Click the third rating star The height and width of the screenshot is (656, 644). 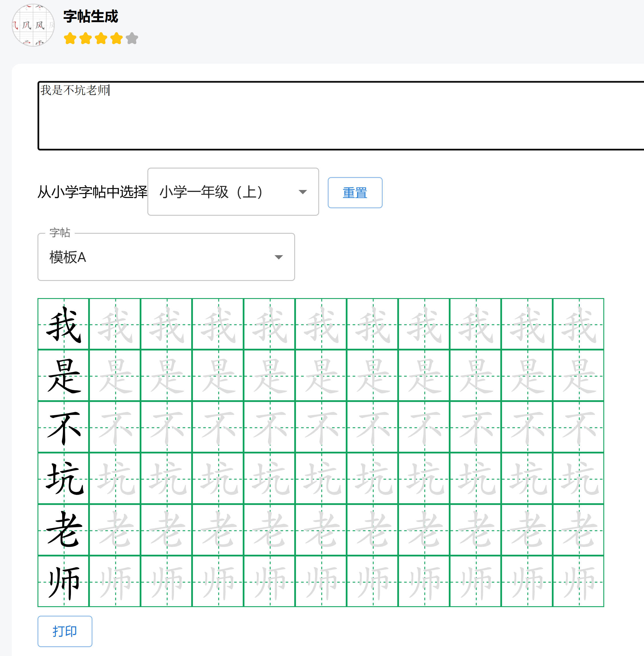pyautogui.click(x=101, y=38)
